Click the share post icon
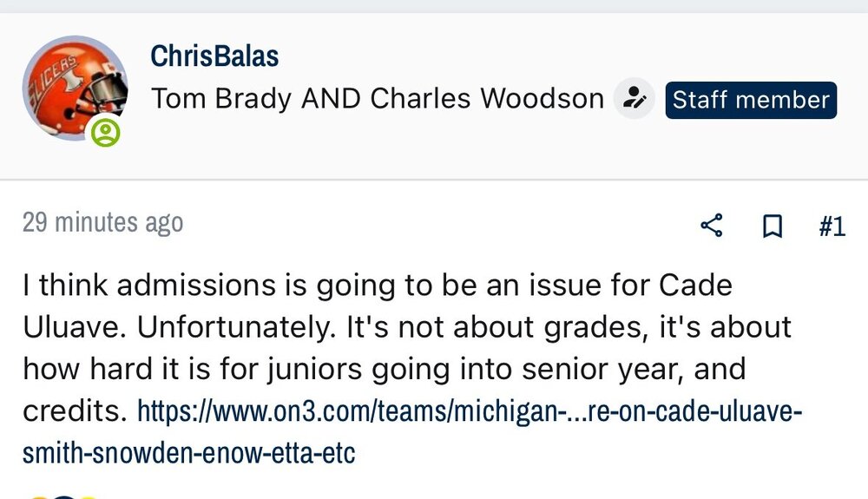Screen dimensions: 868x499 712,226
